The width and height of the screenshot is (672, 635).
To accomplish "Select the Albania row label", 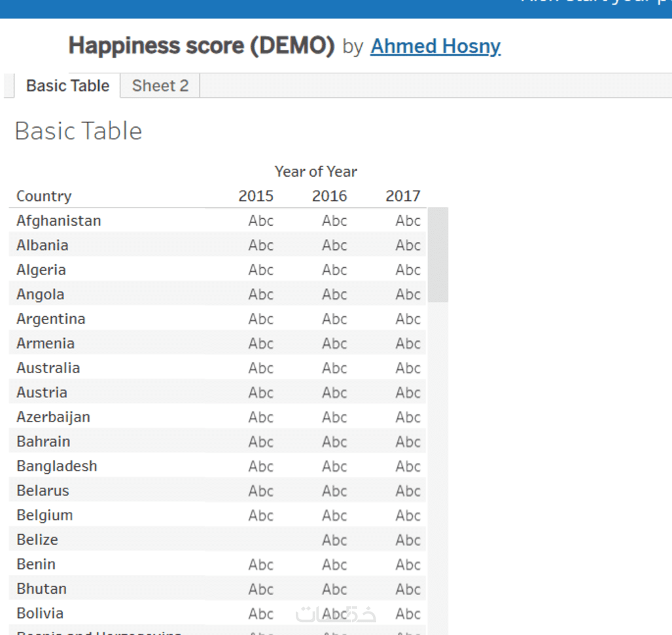I will click(x=43, y=245).
